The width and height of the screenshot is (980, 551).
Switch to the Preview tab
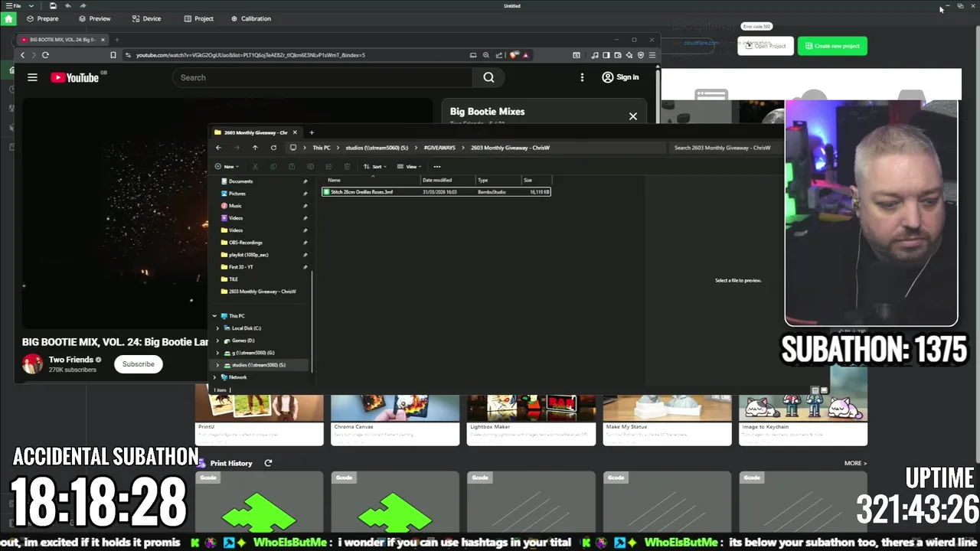pos(94,18)
